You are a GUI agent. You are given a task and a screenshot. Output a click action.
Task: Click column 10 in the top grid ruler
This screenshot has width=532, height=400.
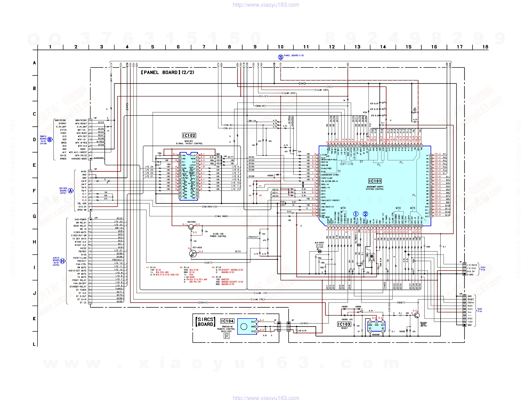pos(280,47)
